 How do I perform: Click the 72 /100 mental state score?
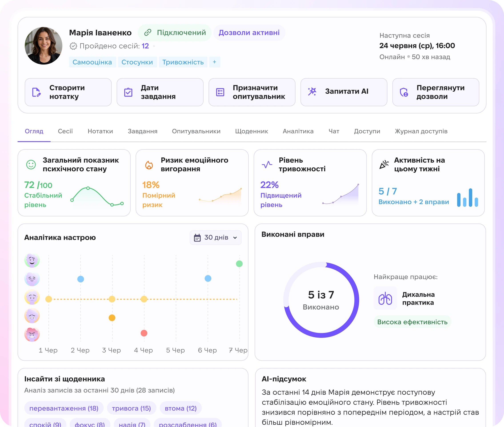38,185
